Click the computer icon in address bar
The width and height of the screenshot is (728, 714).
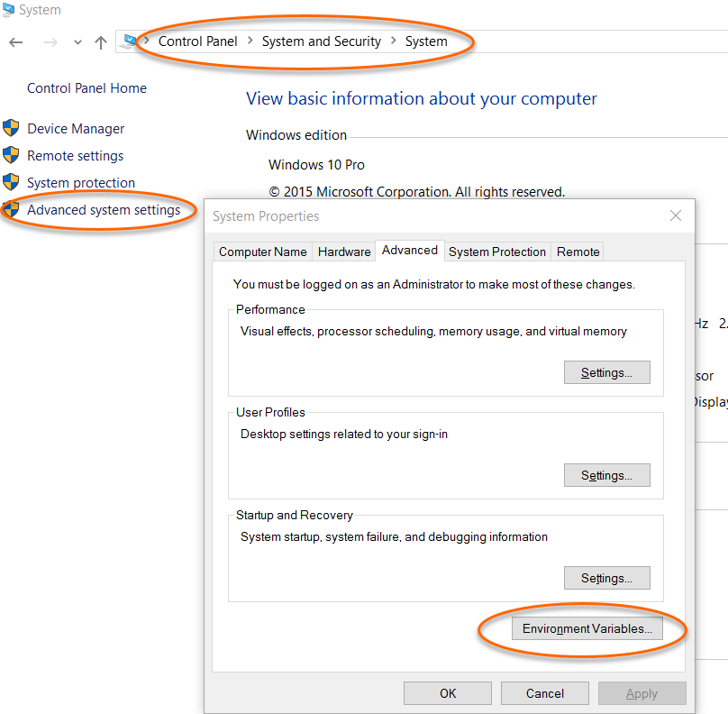(x=128, y=41)
